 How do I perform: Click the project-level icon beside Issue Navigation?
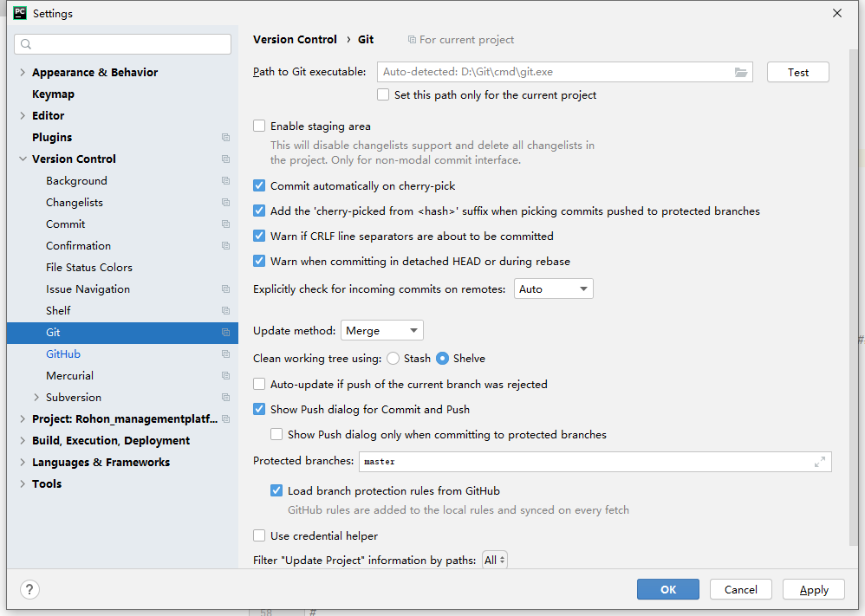pyautogui.click(x=225, y=289)
